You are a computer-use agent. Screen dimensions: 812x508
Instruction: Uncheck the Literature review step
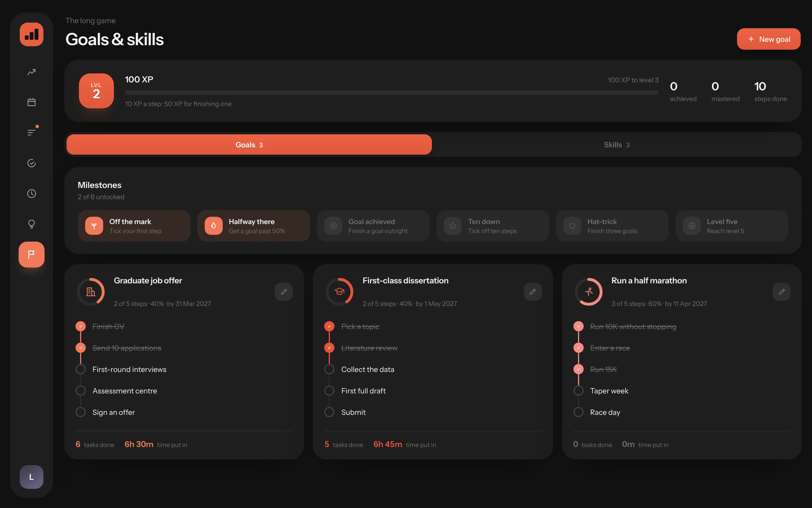(x=330, y=348)
